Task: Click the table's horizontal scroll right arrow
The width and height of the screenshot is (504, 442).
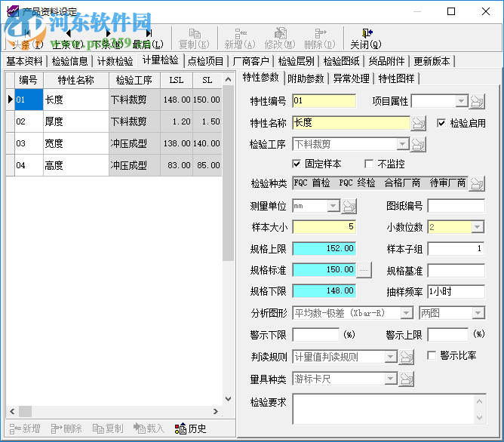Action: click(x=216, y=411)
